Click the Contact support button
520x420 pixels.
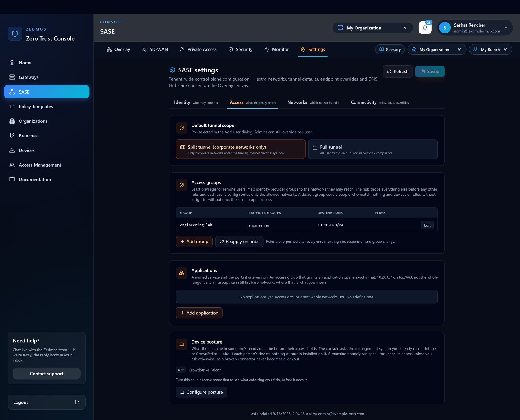pos(47,374)
